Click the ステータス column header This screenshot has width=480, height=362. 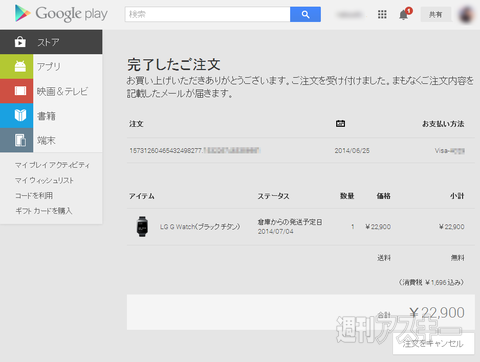pyautogui.click(x=273, y=196)
